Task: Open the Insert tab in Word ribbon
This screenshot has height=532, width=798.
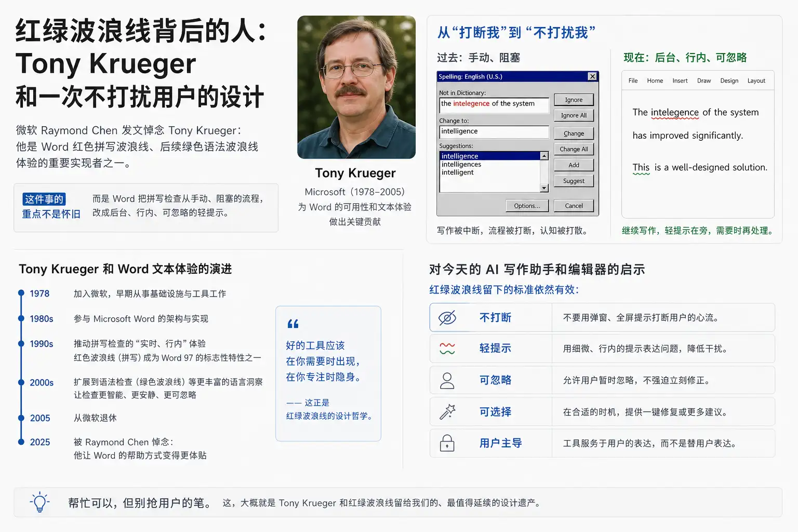Action: (x=680, y=81)
